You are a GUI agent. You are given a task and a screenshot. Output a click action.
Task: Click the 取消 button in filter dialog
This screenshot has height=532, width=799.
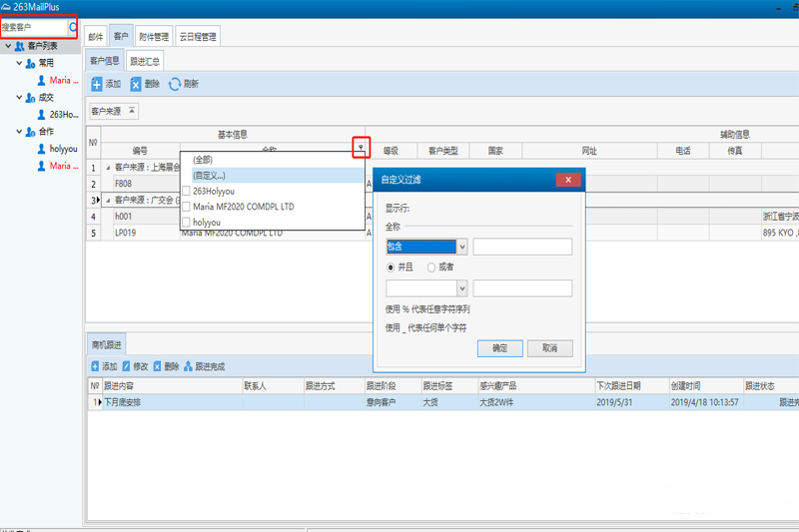549,348
